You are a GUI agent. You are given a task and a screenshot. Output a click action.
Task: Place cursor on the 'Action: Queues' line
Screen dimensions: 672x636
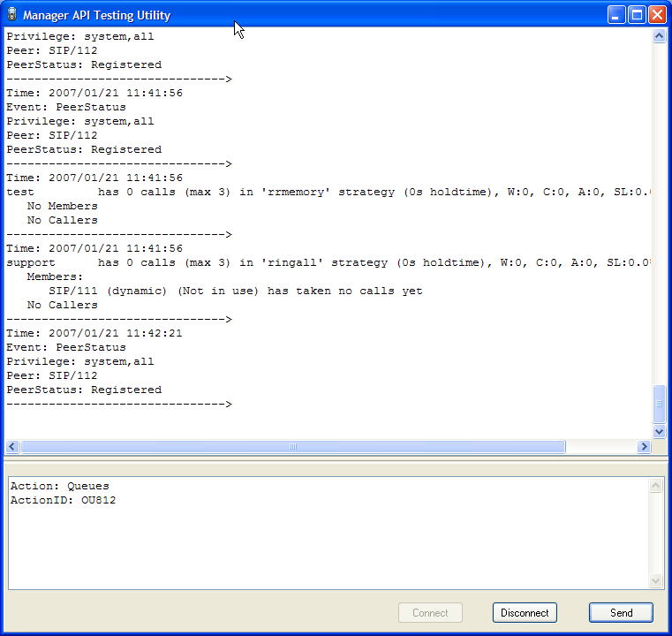point(60,486)
